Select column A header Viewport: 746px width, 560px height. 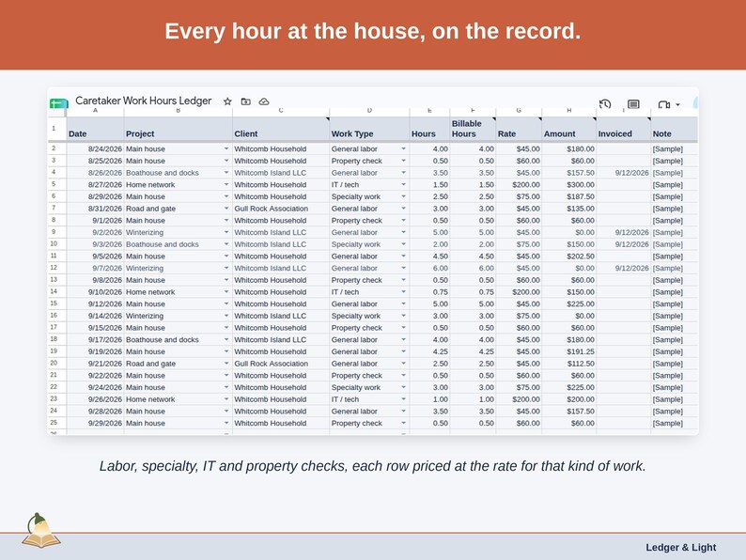95,111
